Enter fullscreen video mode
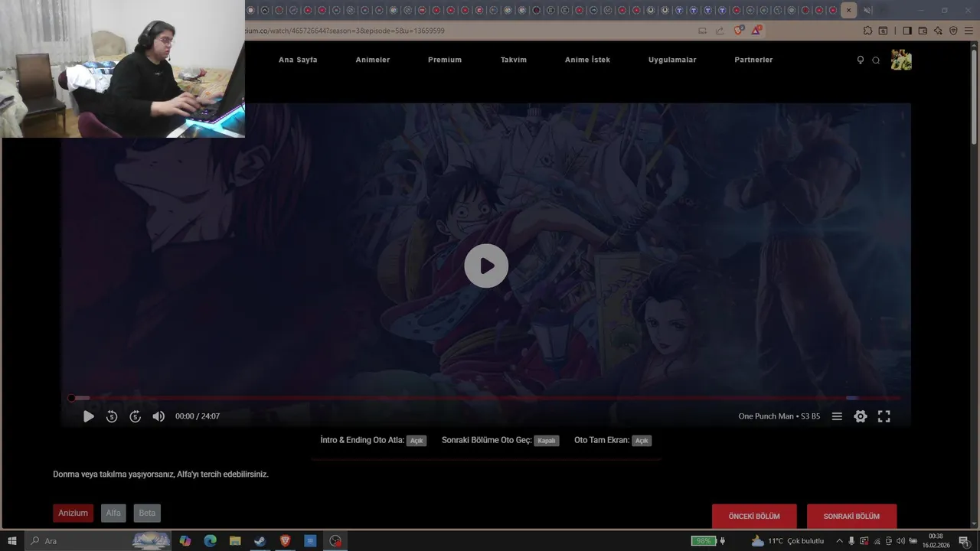 [884, 416]
